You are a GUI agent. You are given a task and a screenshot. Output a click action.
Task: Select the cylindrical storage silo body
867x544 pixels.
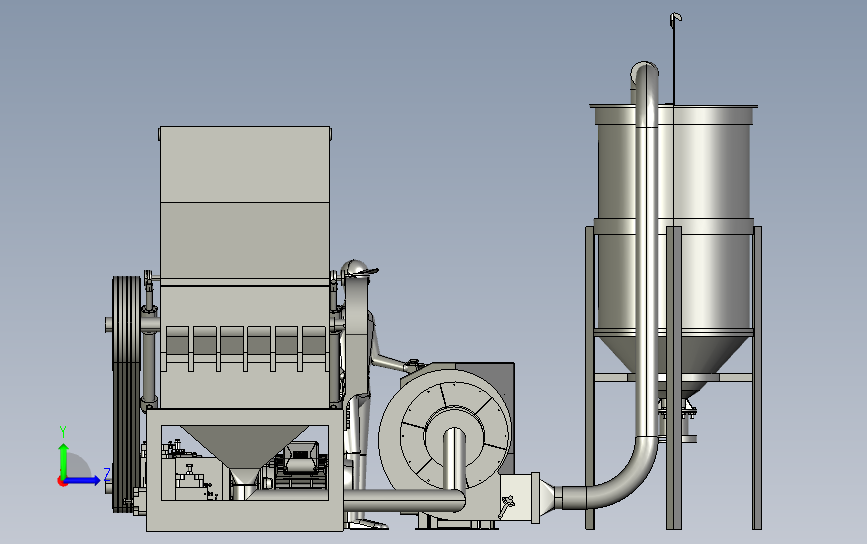point(702,221)
